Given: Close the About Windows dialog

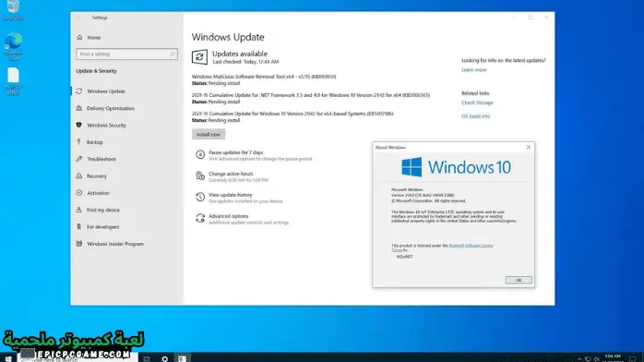Looking at the screenshot, I should coord(528,147).
